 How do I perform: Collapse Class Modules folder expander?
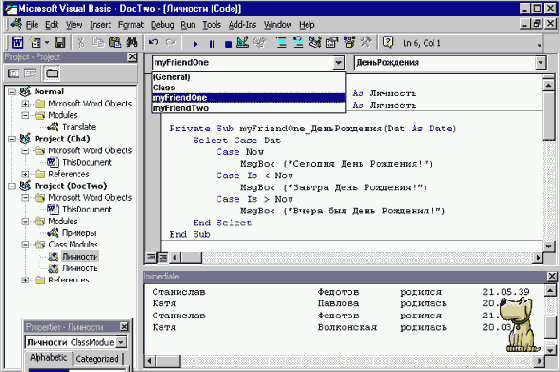pyautogui.click(x=25, y=245)
